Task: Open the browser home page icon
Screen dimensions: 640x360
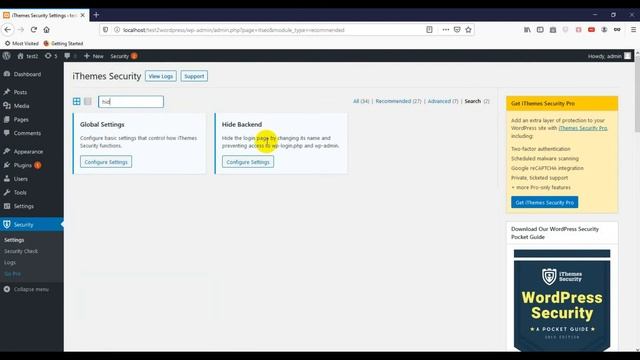Action: click(47, 29)
